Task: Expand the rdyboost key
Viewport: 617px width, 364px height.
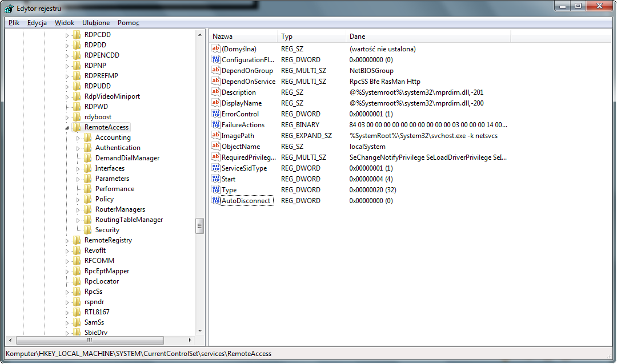Action: point(67,117)
